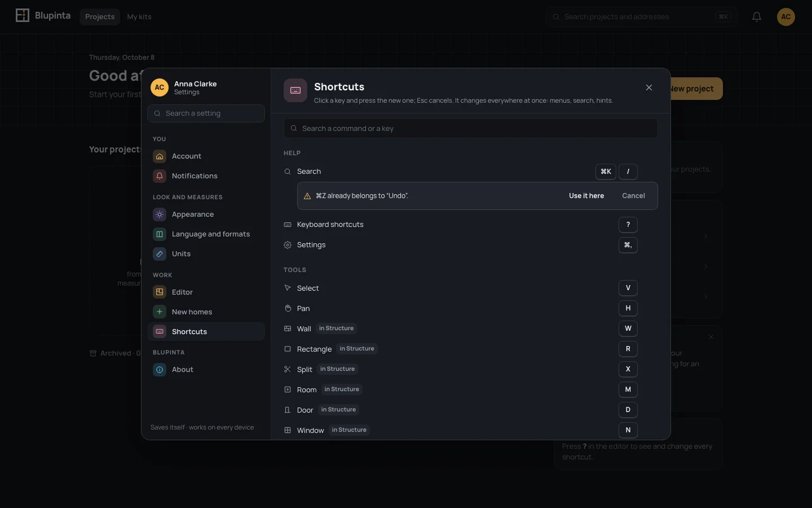Viewport: 812px width, 508px height.
Task: Open the notifications bell in top bar
Action: [x=757, y=17]
